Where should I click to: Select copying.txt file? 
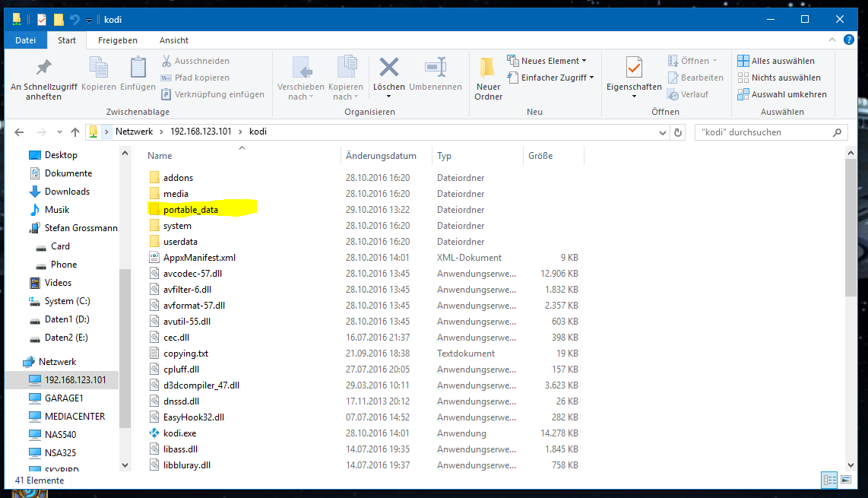185,354
